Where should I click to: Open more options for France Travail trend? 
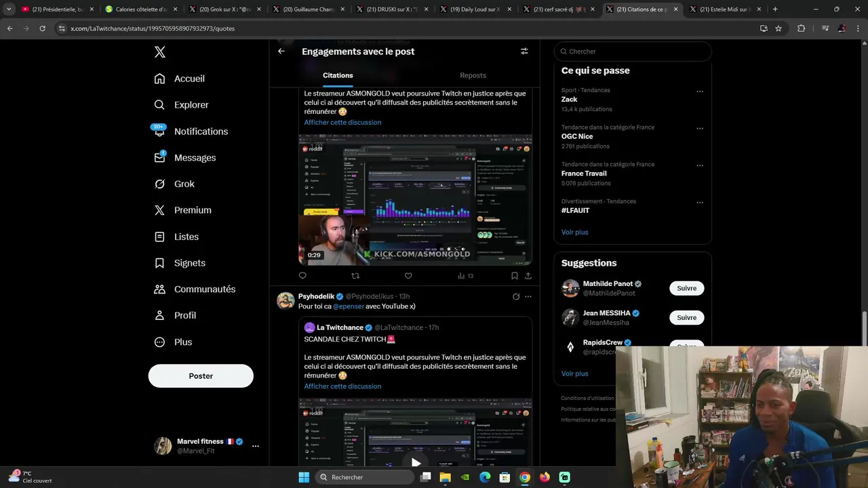(x=700, y=165)
